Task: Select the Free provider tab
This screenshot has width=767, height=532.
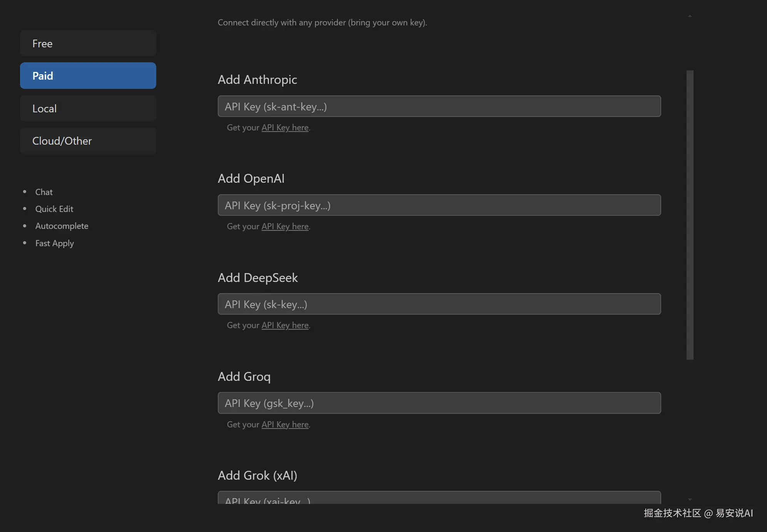Action: pos(88,43)
